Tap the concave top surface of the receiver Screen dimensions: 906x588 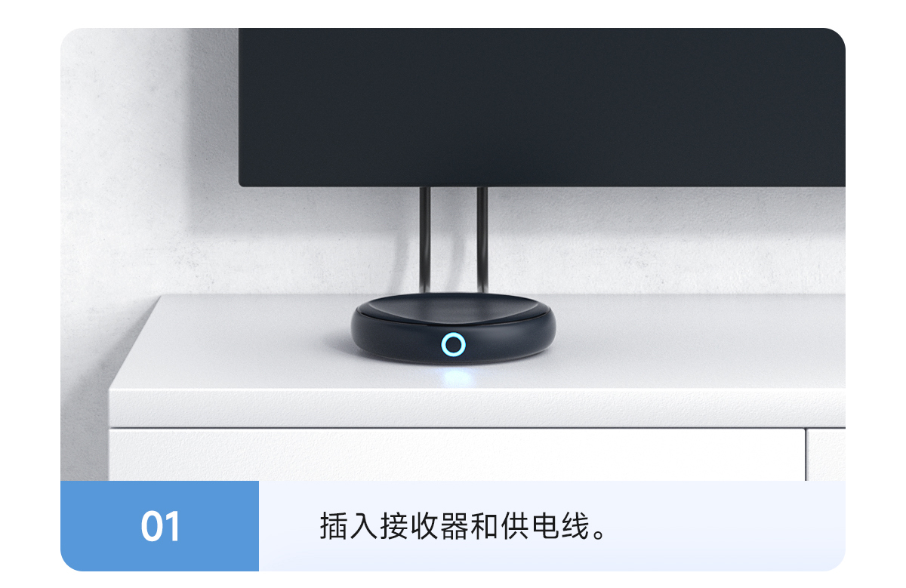click(453, 308)
